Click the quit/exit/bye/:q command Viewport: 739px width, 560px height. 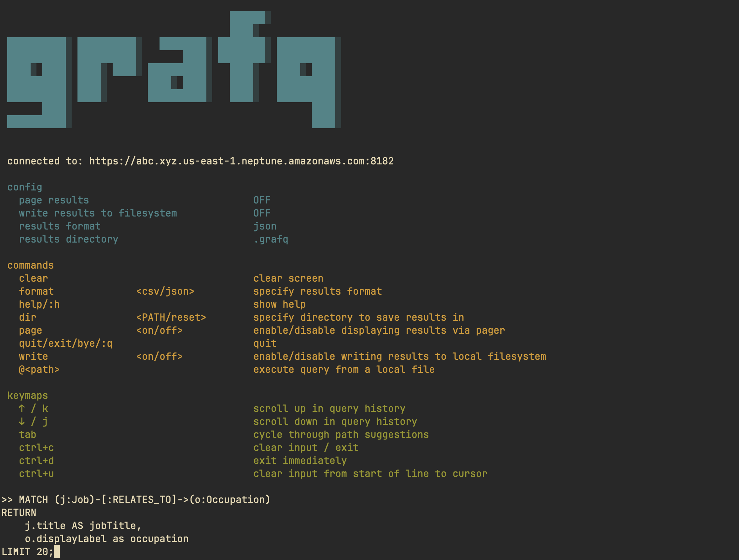[x=65, y=343]
